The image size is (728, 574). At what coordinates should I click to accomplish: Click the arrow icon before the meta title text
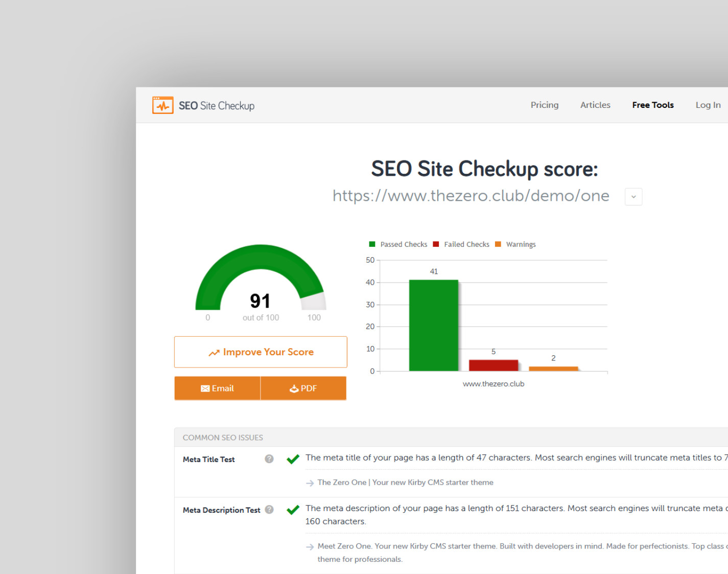click(310, 483)
